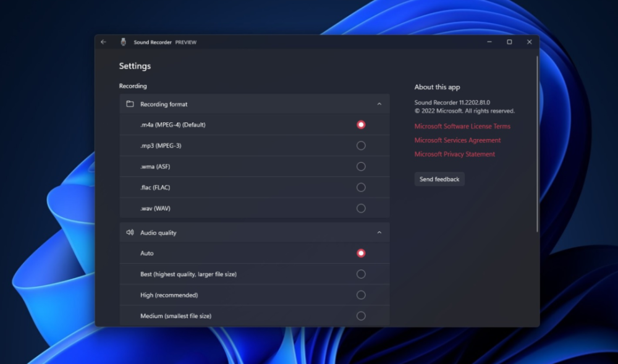Choose the .mp3 (MPEG-3) recording format
Image resolution: width=618 pixels, height=364 pixels.
pyautogui.click(x=361, y=146)
